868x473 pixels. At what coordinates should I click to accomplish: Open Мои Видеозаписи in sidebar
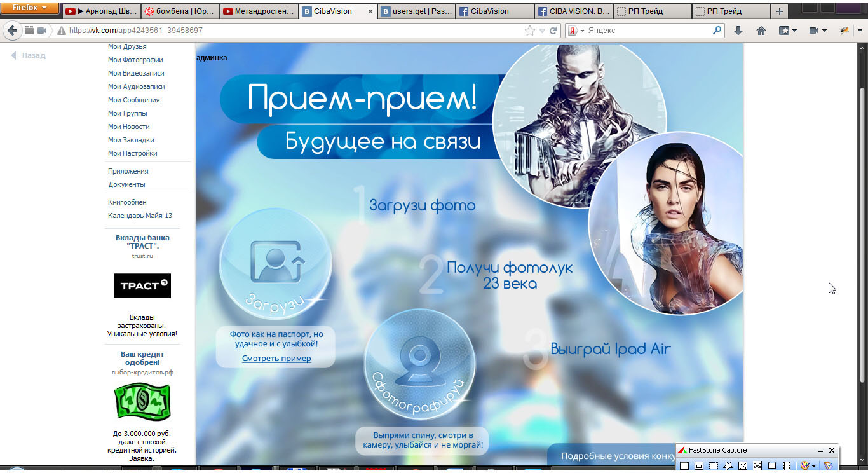[x=136, y=73]
